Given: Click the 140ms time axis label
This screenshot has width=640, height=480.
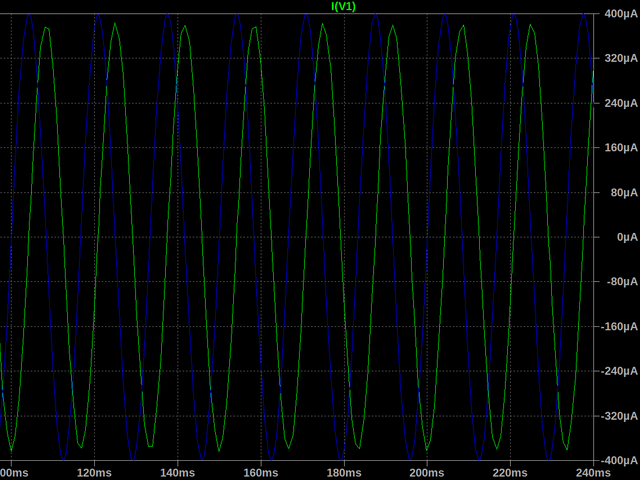Looking at the screenshot, I should 176,472.
